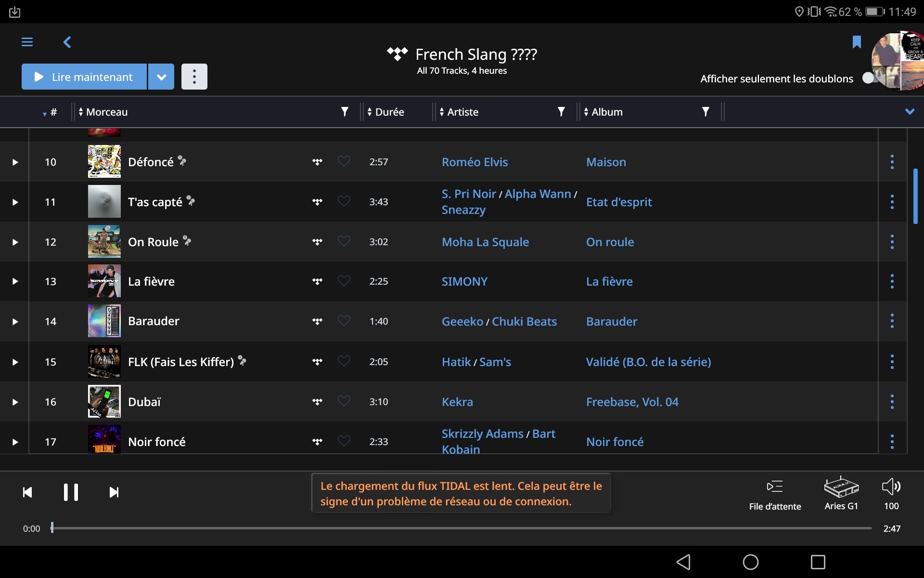Screen dimensions: 924x578
Task: Open artist Alpha Wann
Action: (x=538, y=194)
